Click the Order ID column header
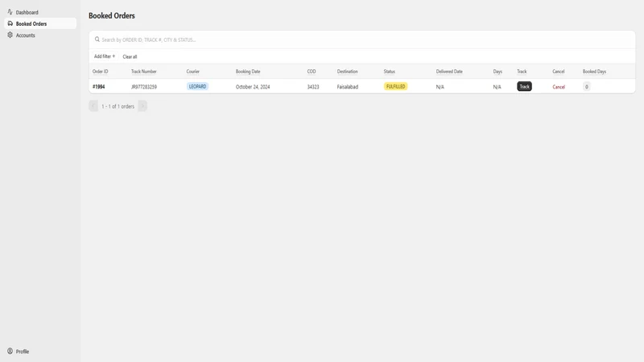 pyautogui.click(x=100, y=72)
